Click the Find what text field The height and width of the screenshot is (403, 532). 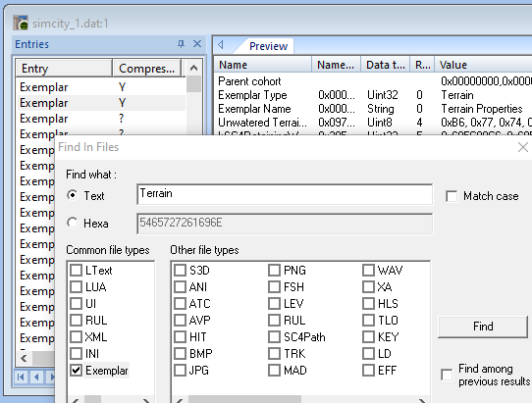(x=285, y=194)
